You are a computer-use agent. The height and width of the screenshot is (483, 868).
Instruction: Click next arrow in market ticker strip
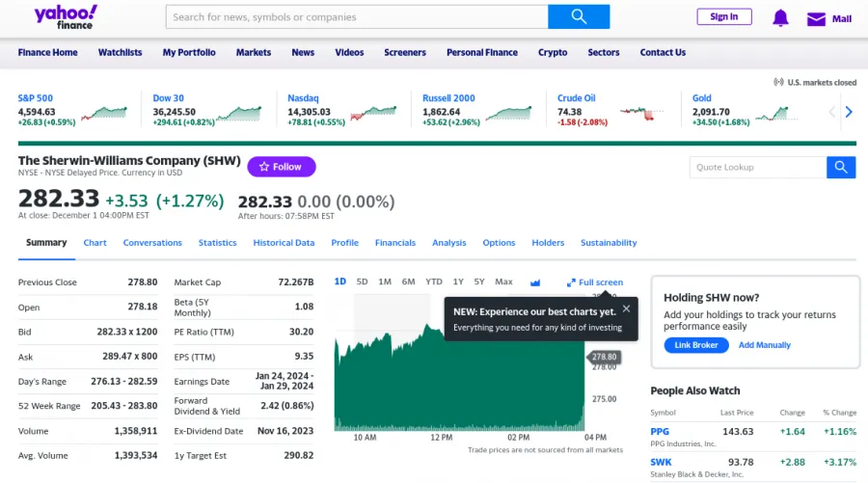849,112
